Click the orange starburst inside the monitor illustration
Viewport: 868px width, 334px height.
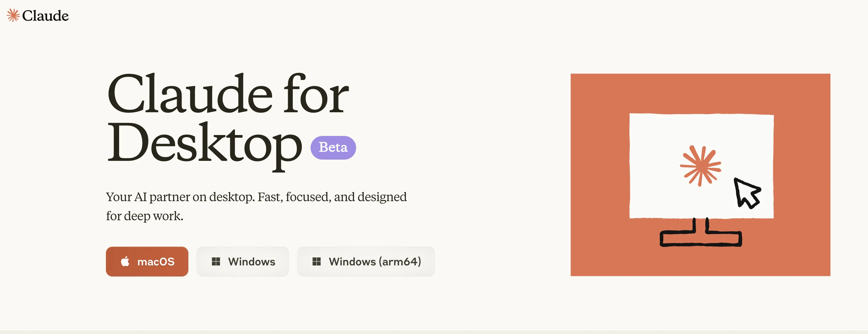pyautogui.click(x=700, y=166)
